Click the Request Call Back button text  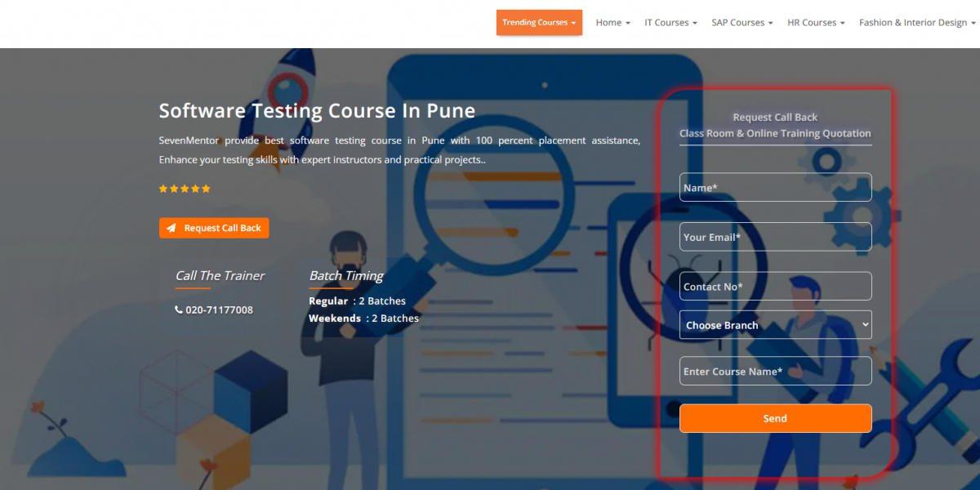click(222, 229)
